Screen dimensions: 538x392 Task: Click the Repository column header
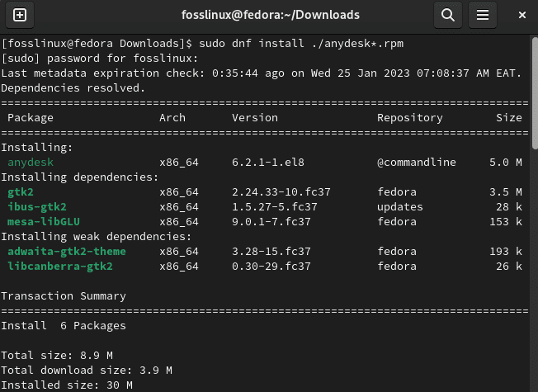[x=410, y=118]
